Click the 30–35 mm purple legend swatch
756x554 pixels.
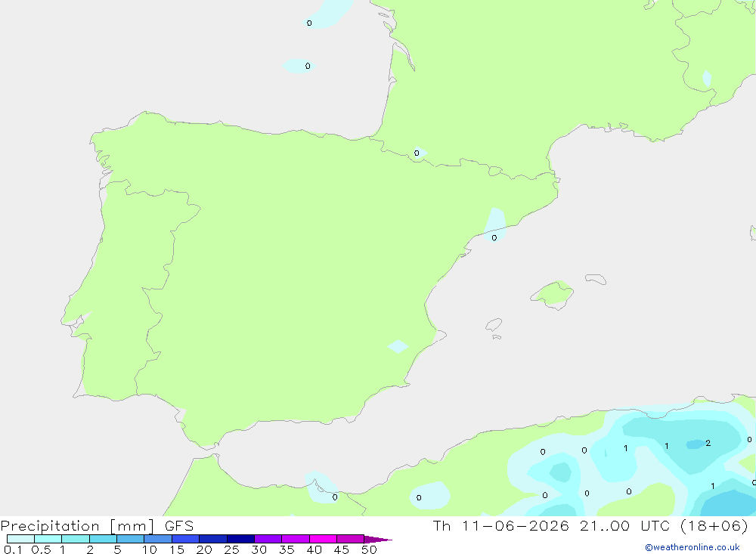pos(268,539)
